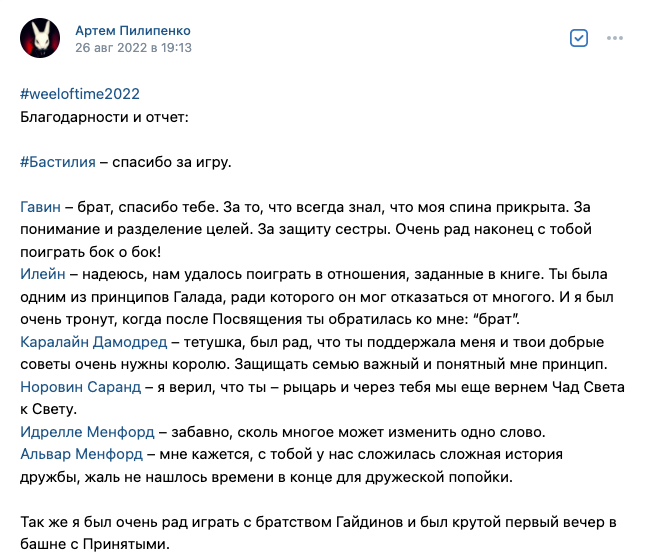Click the Альвар Менфорд mention
Viewport: 646px width, 559px height.
(82, 454)
